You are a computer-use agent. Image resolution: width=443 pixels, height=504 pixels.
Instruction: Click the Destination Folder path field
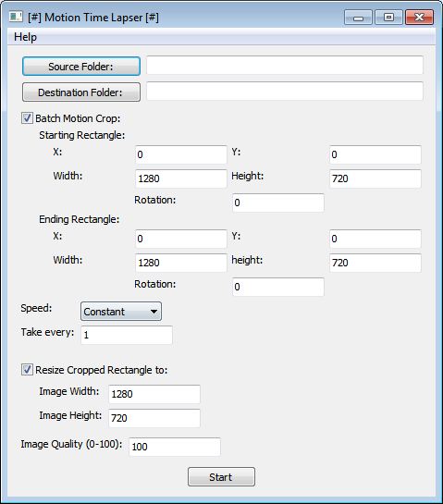(285, 91)
